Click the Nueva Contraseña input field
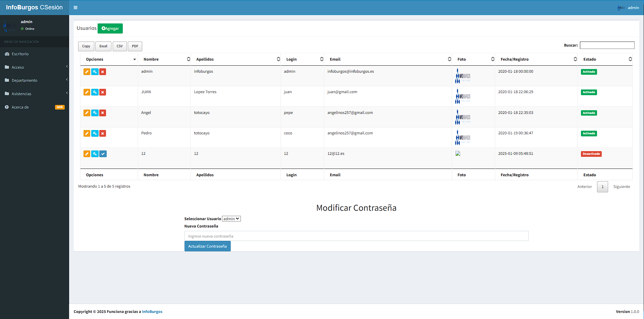The height and width of the screenshot is (319, 644). 356,236
